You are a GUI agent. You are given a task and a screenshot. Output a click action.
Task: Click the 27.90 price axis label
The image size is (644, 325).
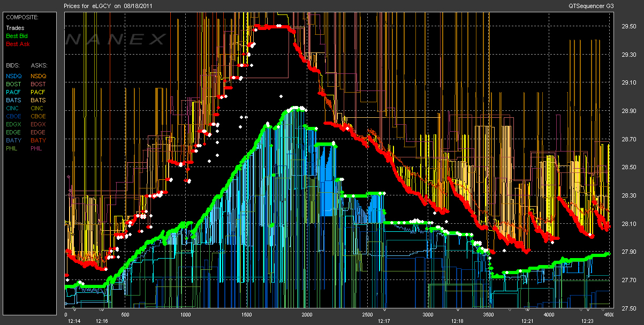tap(628, 252)
